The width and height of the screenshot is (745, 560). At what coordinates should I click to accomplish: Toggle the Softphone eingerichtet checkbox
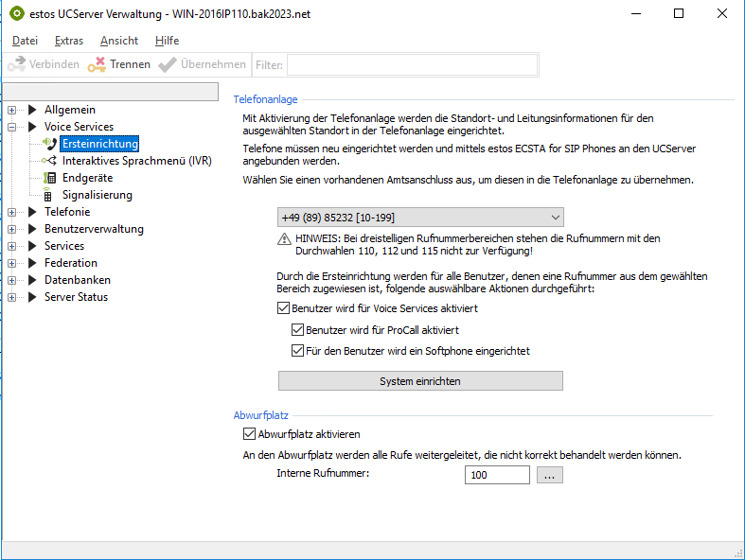pyautogui.click(x=298, y=351)
